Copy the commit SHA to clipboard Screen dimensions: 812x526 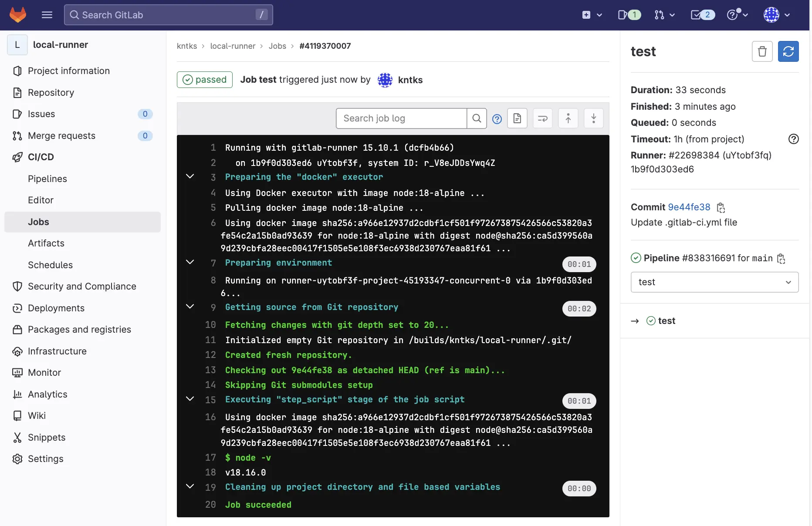tap(721, 208)
